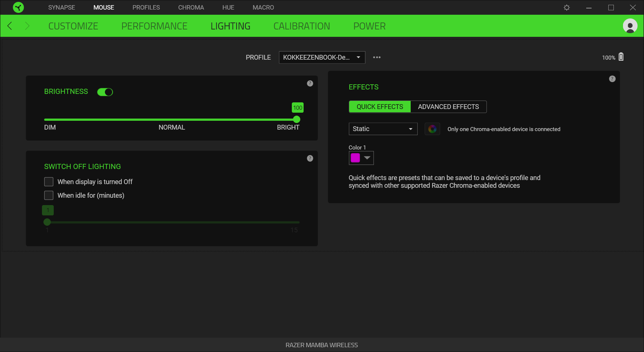Open the Profile dropdown
644x352 pixels.
(x=322, y=57)
